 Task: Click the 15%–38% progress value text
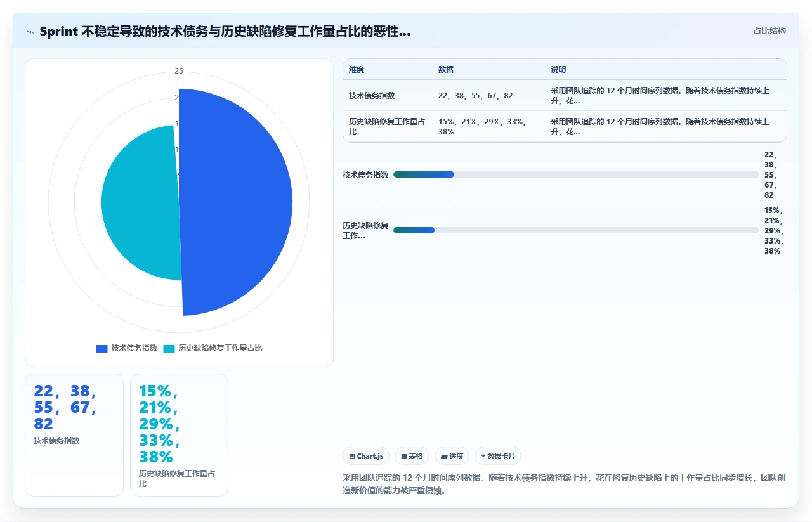(773, 230)
